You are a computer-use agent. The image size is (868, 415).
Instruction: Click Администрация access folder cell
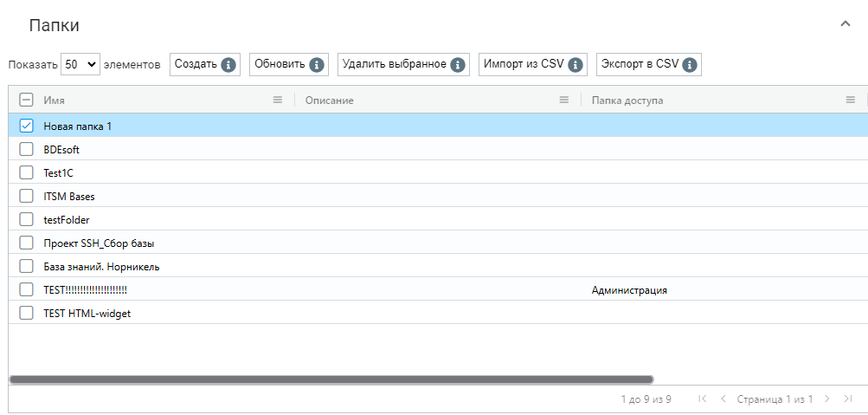(629, 290)
